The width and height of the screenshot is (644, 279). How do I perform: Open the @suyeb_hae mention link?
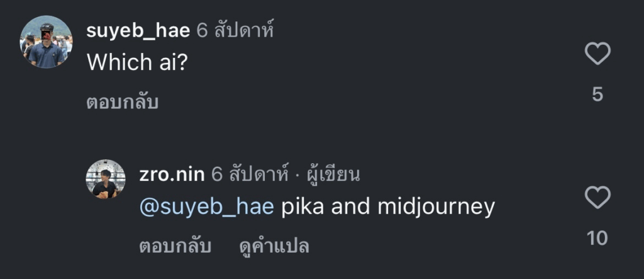pos(206,206)
